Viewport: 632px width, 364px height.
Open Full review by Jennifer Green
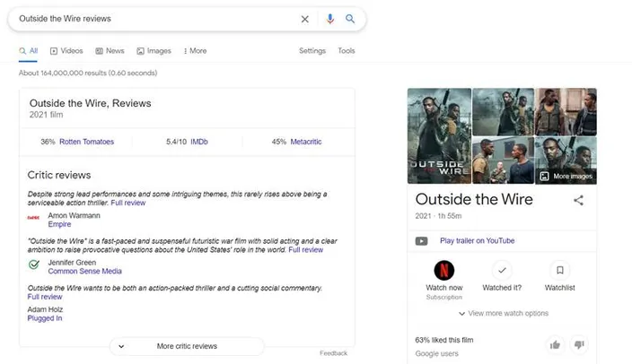pos(306,250)
